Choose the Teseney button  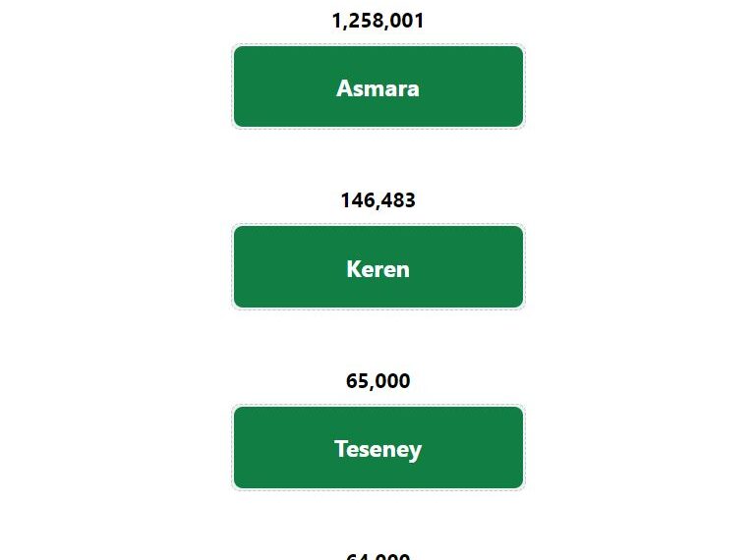click(378, 447)
